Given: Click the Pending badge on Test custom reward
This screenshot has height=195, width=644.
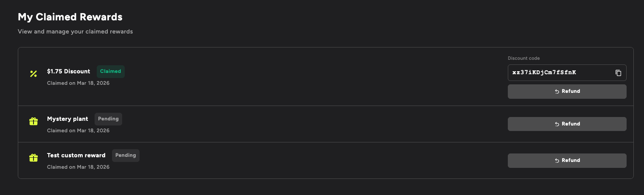Looking at the screenshot, I should click(126, 155).
